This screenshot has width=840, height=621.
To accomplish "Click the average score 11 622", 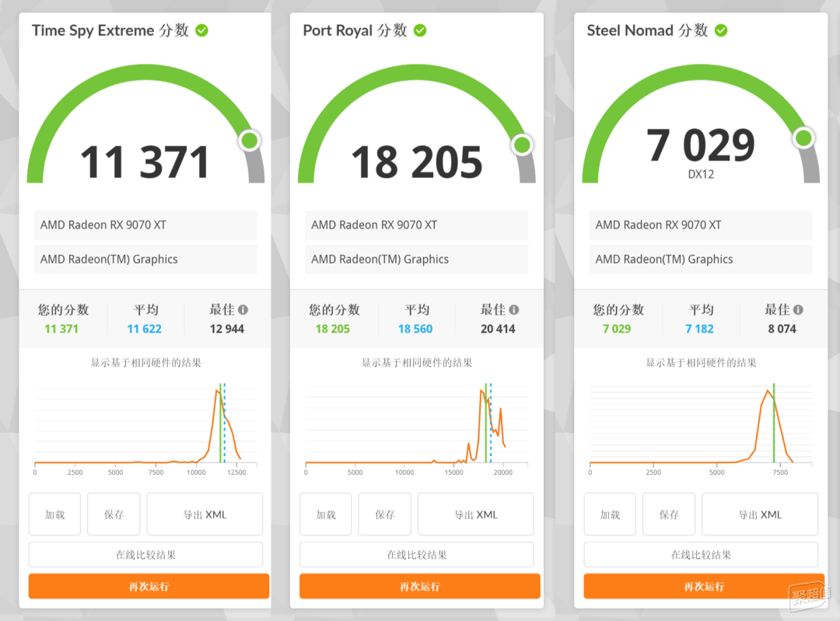I will tap(144, 329).
